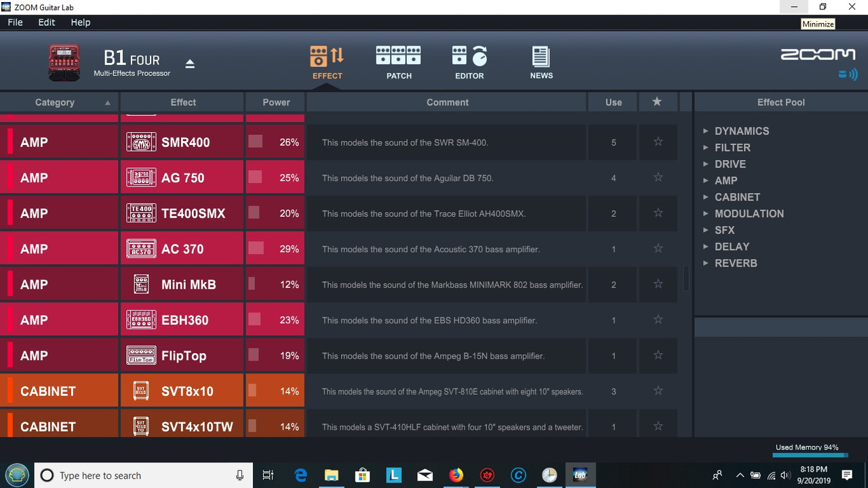
Task: Toggle favorite star for FlipTop
Action: (x=658, y=355)
